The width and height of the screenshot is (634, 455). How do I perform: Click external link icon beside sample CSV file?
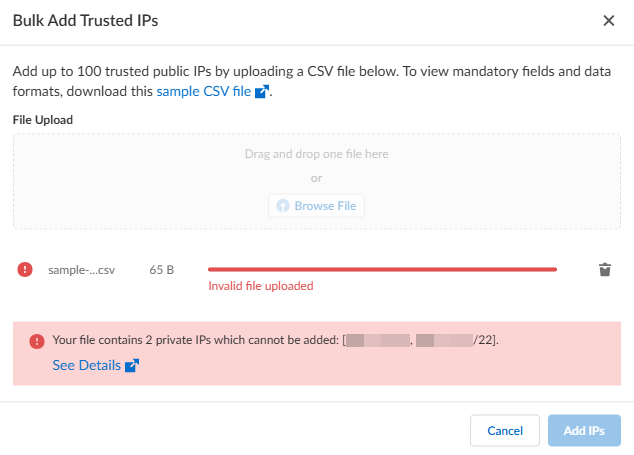262,92
